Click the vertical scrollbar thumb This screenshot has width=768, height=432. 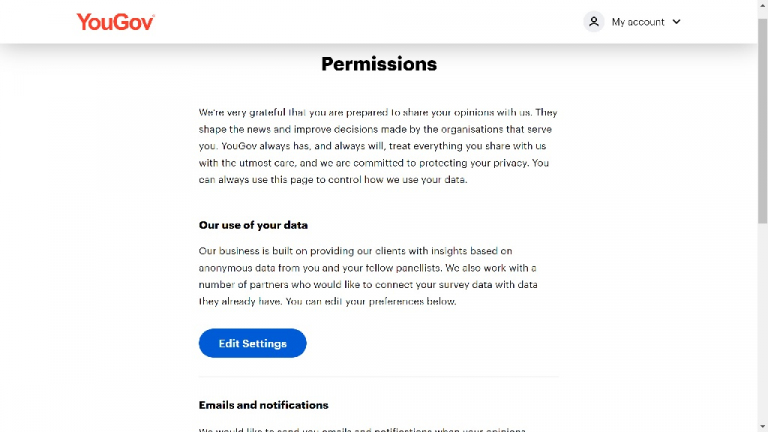click(x=762, y=110)
